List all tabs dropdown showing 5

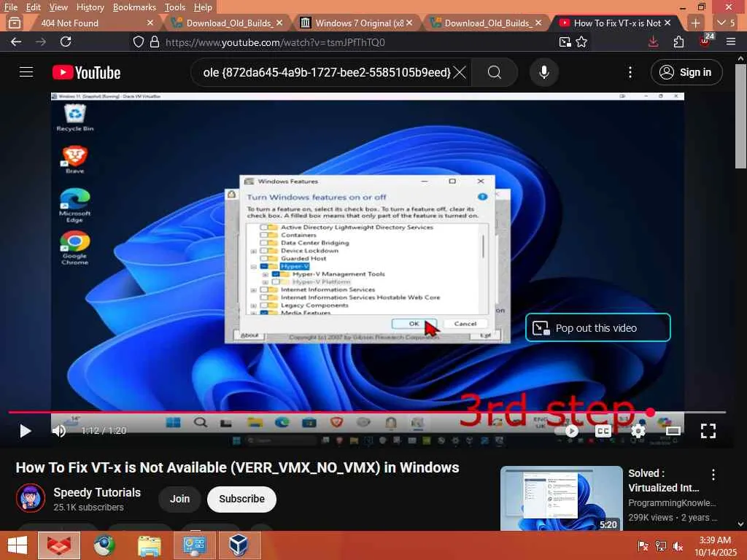pos(726,23)
